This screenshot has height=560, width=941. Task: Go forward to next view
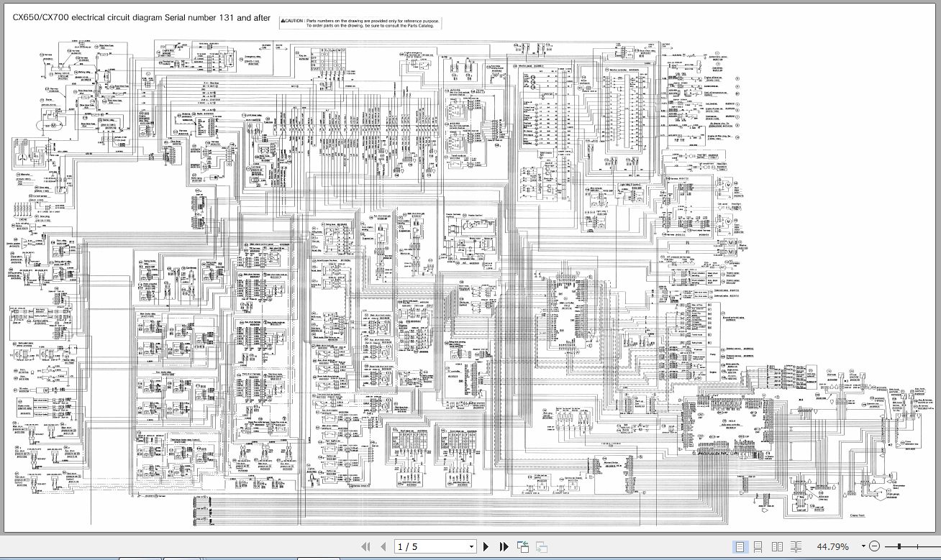(541, 547)
